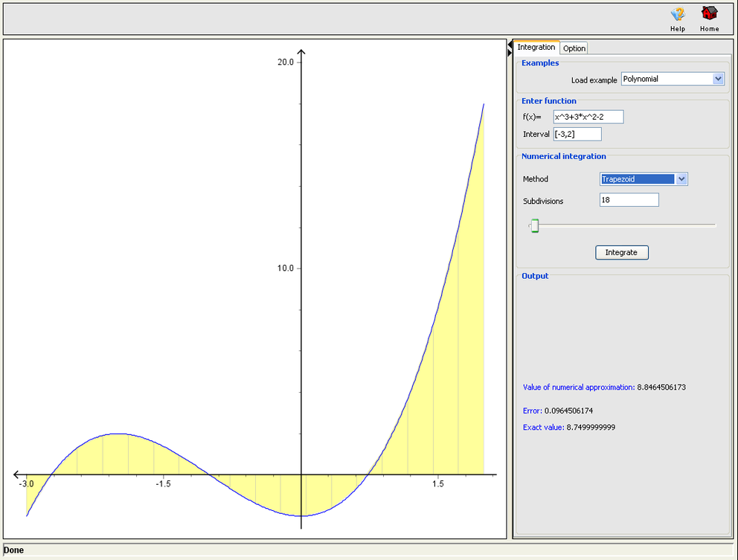Viewport: 738px width, 560px height.
Task: Click the blue polynomial curve
Action: (x=120, y=434)
